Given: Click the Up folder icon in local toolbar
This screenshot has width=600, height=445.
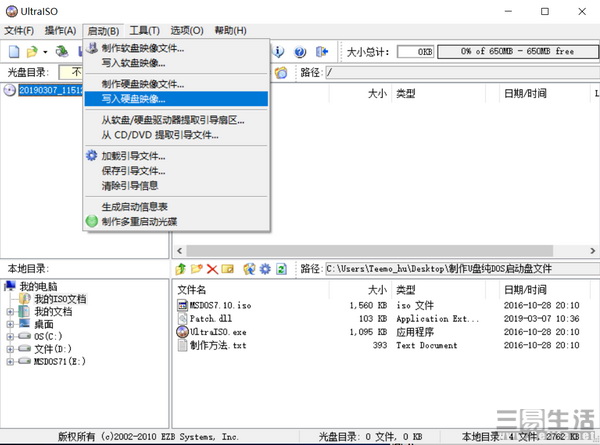Looking at the screenshot, I should (x=181, y=269).
